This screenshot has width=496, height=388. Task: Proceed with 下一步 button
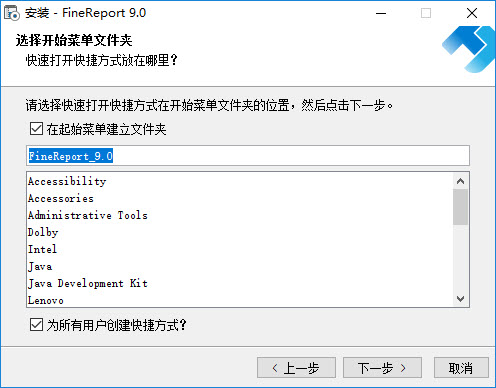pos(382,368)
